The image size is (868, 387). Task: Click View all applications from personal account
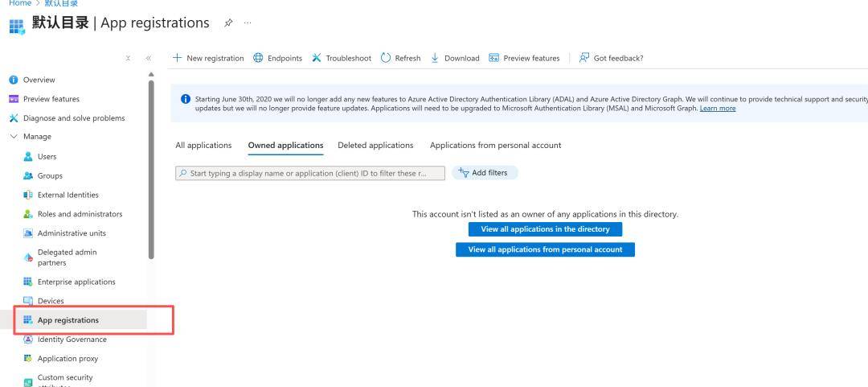click(x=545, y=249)
